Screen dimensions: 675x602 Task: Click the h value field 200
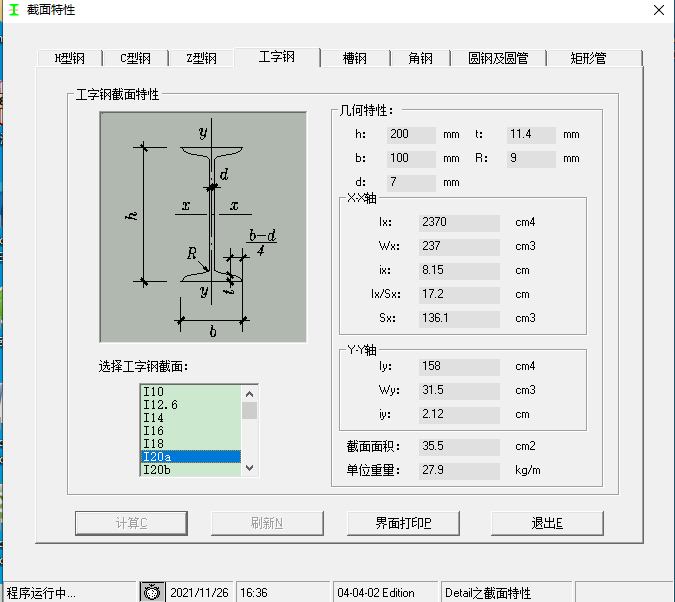pyautogui.click(x=411, y=134)
